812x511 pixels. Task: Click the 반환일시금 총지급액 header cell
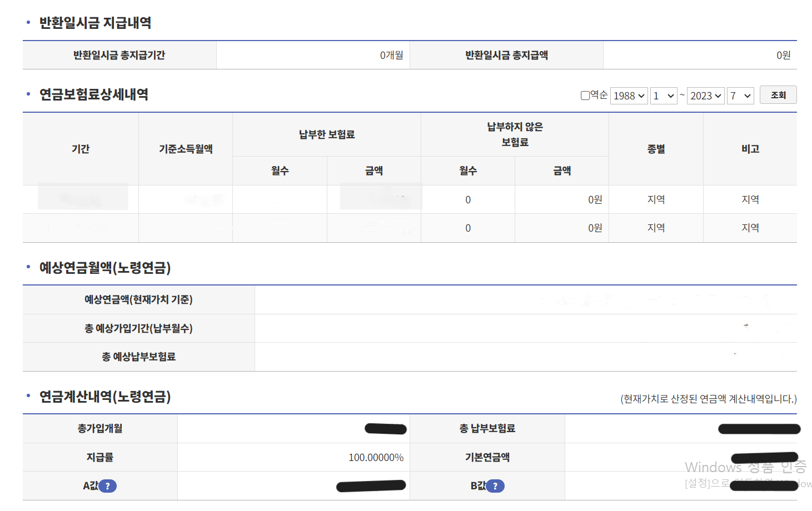[x=506, y=54]
